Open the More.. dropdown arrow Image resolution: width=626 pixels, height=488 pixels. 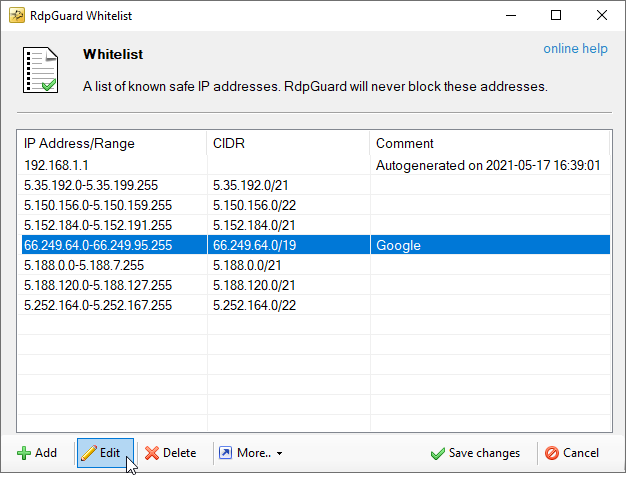[279, 454]
